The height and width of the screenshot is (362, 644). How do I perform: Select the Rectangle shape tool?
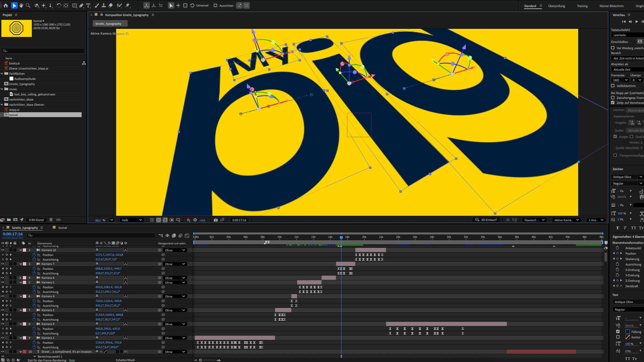74,5
